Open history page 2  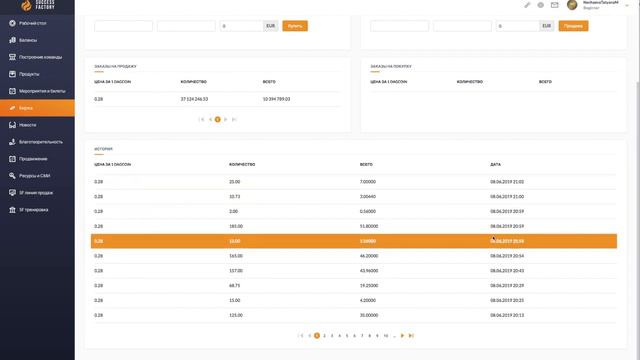[324, 336]
